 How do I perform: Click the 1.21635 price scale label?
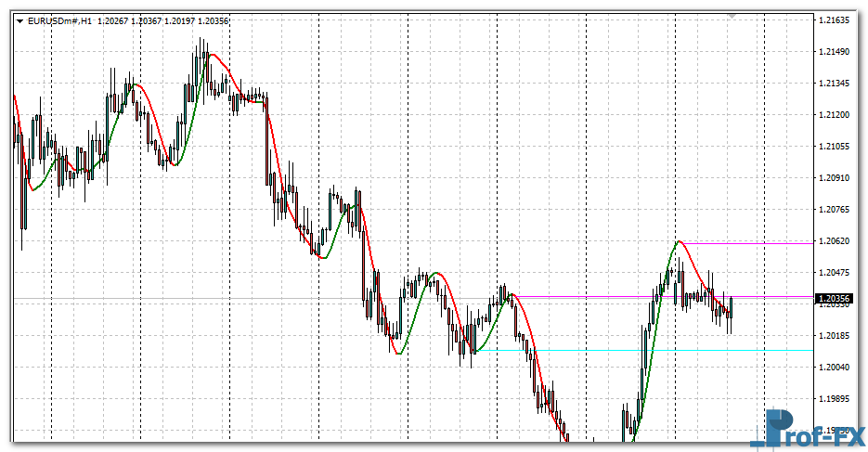pyautogui.click(x=836, y=19)
